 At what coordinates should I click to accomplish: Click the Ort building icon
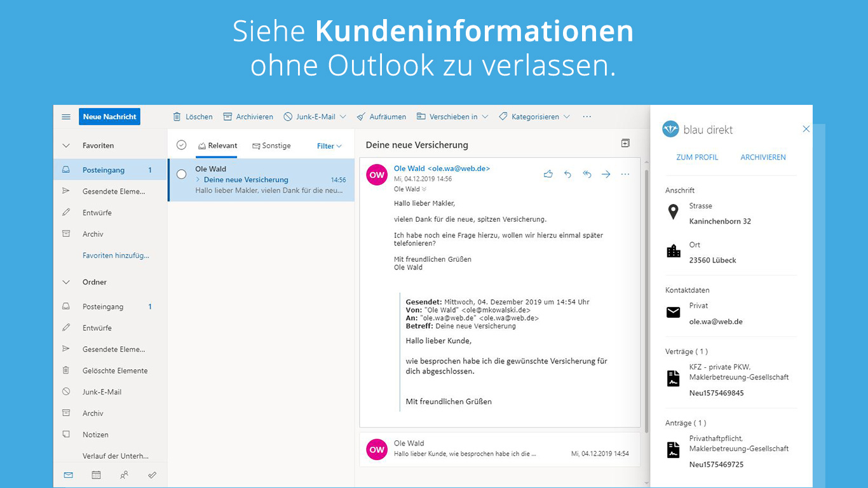[674, 251]
